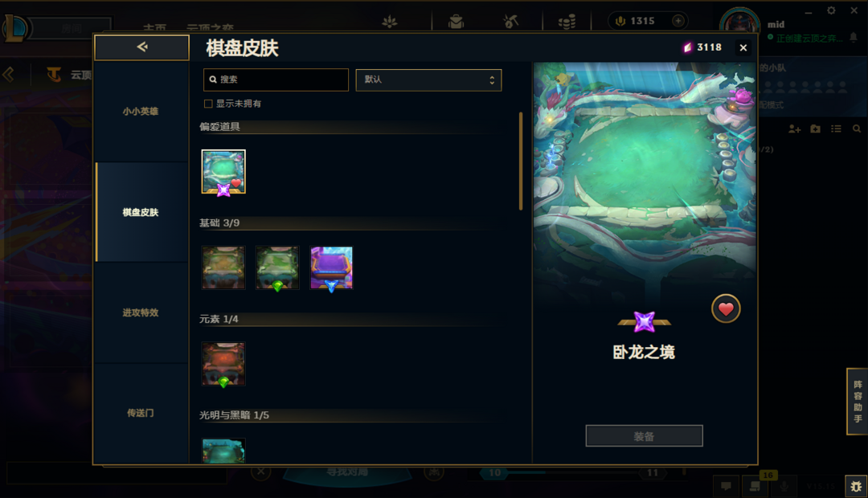Viewport: 868px width, 498px height.
Task: Toggle the heart favorite icon for 卧龙之境
Action: (726, 308)
